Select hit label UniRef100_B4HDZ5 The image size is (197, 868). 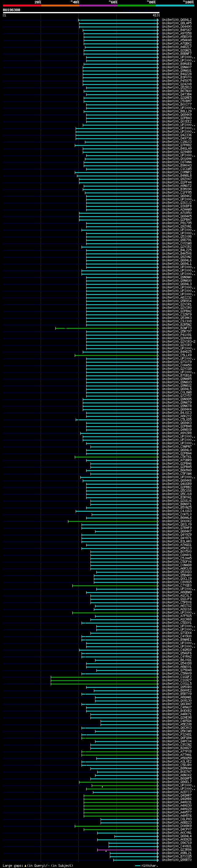(x=176, y=351)
